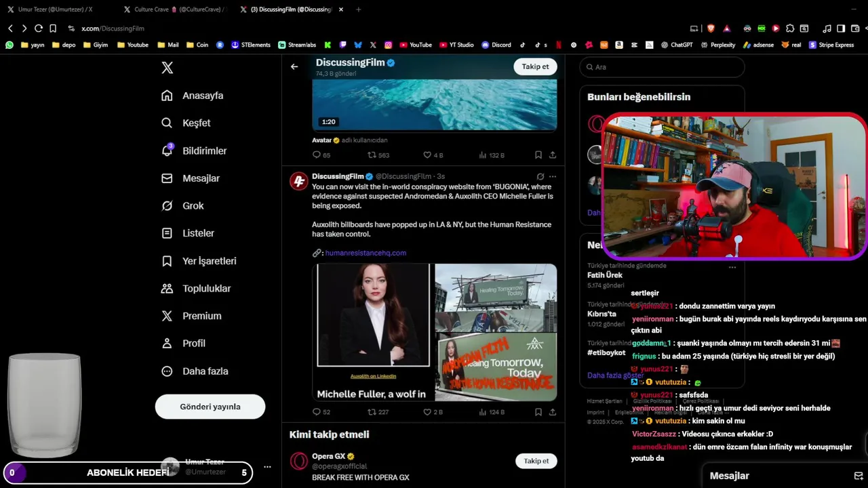Switch to the Culture Crave browser tab
The image size is (868, 488).
point(176,9)
